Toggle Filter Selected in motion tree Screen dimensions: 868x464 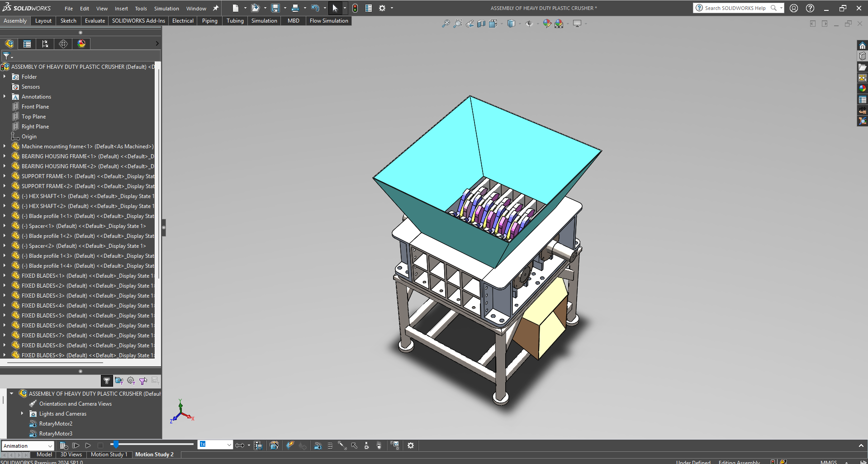[x=143, y=381]
